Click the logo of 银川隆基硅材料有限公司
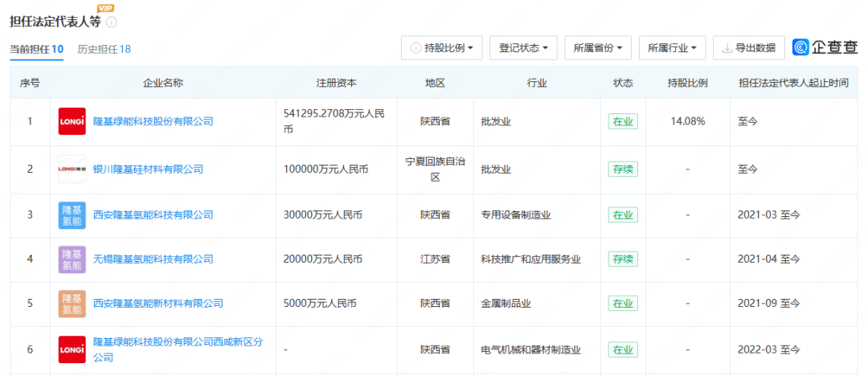868x376 pixels. [x=72, y=169]
